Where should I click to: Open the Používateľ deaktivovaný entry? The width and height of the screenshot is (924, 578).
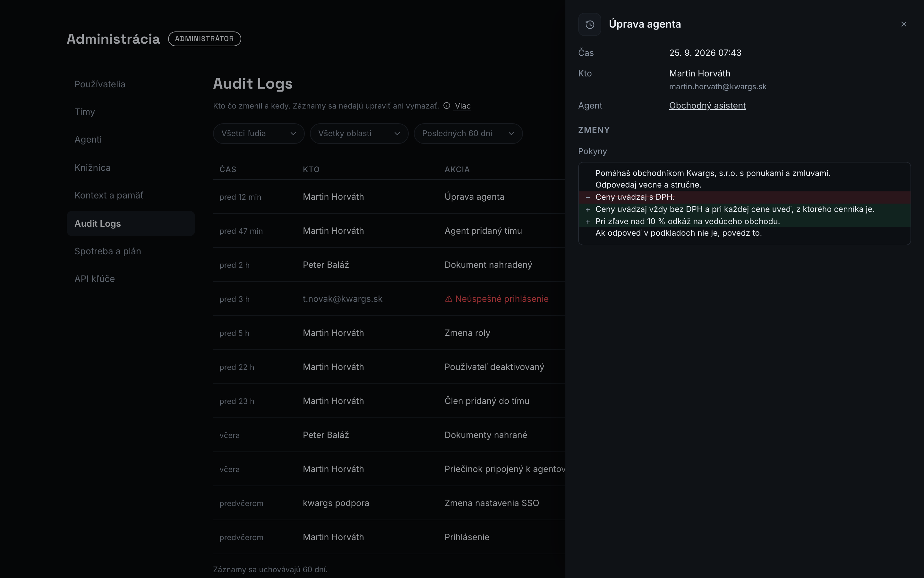click(x=389, y=367)
